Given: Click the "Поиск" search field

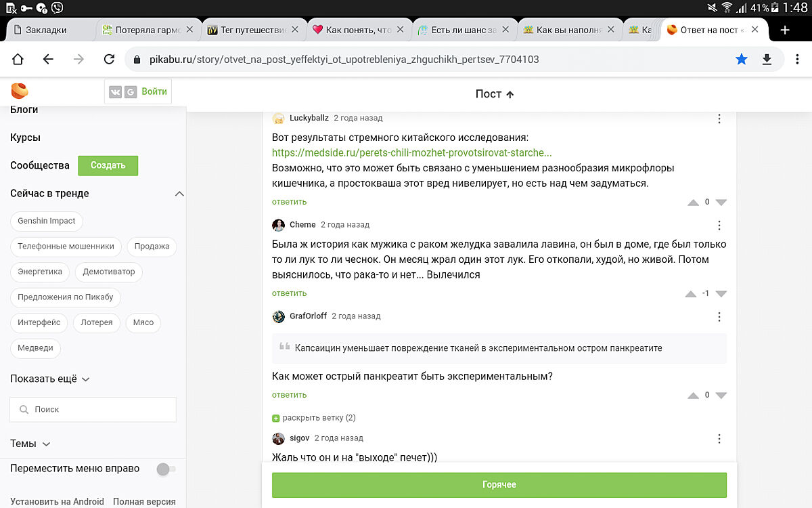Looking at the screenshot, I should click(x=93, y=410).
